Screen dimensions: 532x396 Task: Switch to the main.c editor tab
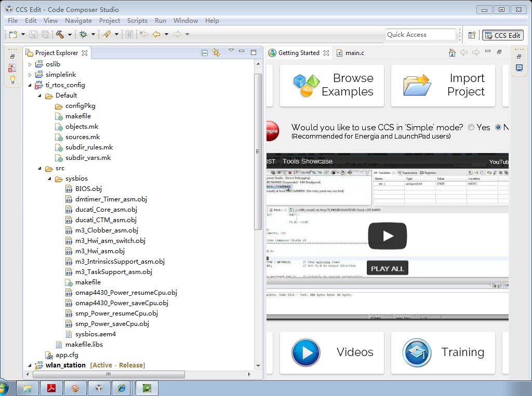350,53
